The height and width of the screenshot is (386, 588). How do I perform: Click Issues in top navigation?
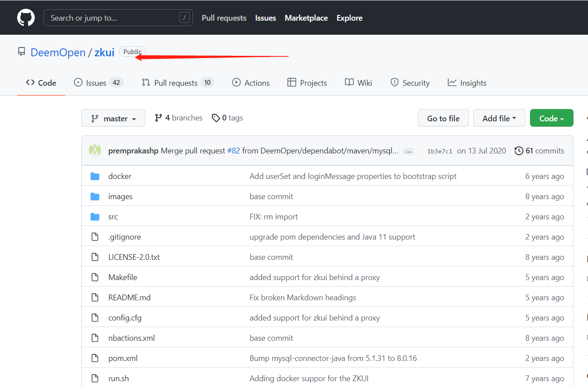[x=265, y=18]
